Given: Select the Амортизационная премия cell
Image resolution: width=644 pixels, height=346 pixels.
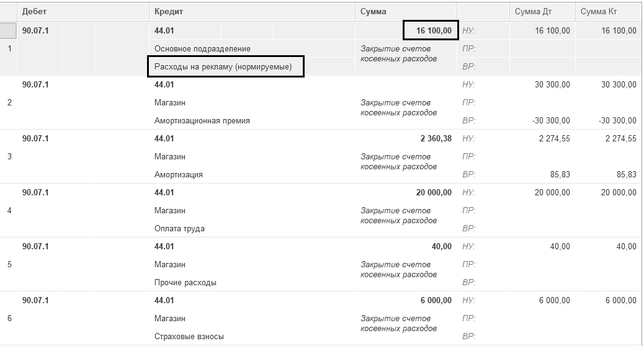Looking at the screenshot, I should [202, 121].
